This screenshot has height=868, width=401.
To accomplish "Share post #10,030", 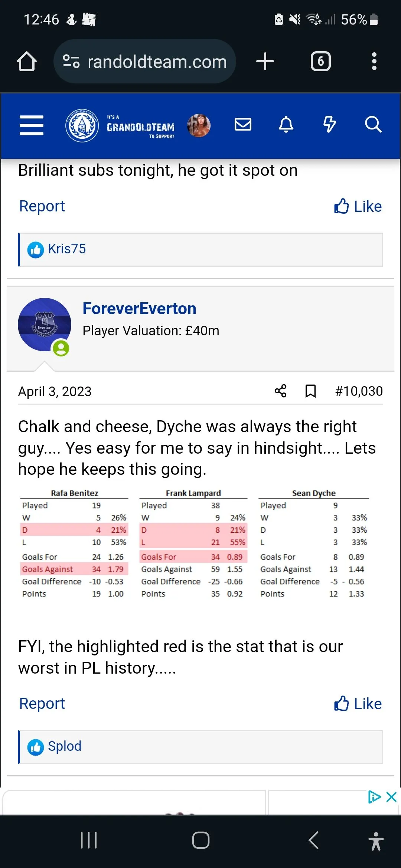I will coord(281,391).
